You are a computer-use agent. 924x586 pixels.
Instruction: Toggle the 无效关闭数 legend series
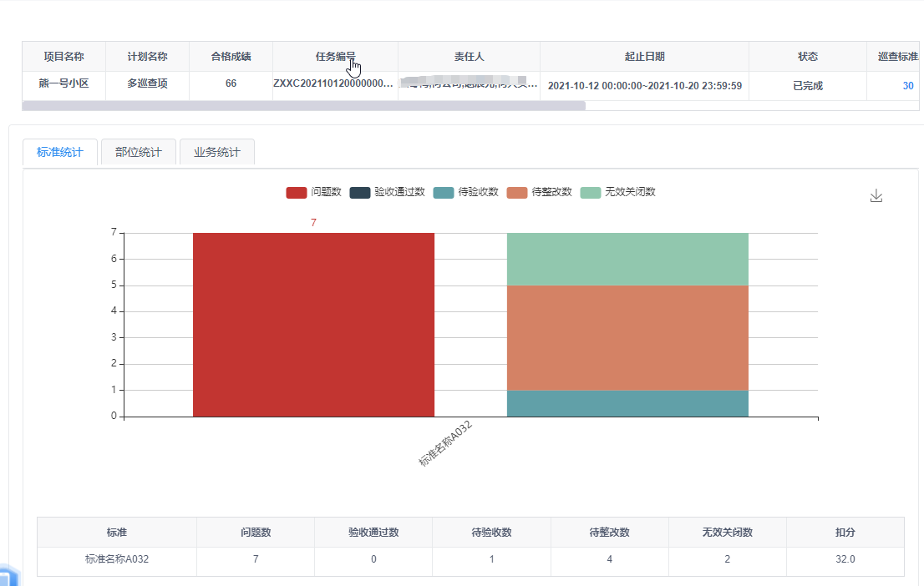pos(617,192)
